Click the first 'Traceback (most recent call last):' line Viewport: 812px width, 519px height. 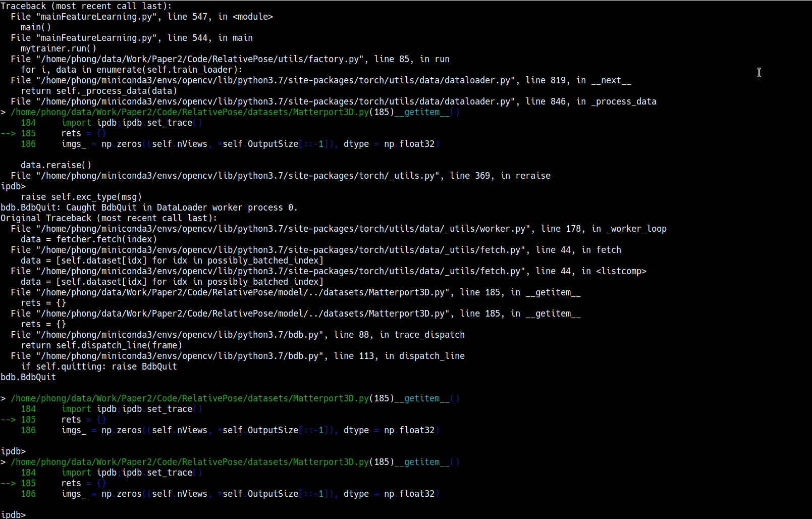(x=86, y=6)
